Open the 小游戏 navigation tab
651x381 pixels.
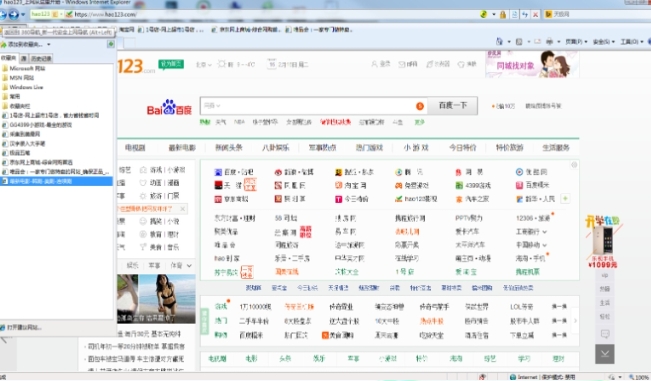(416, 148)
